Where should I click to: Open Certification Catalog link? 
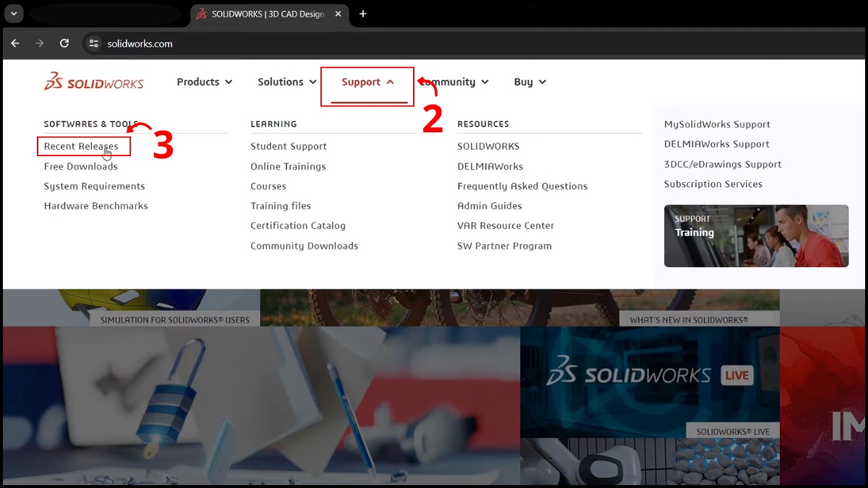(x=298, y=226)
